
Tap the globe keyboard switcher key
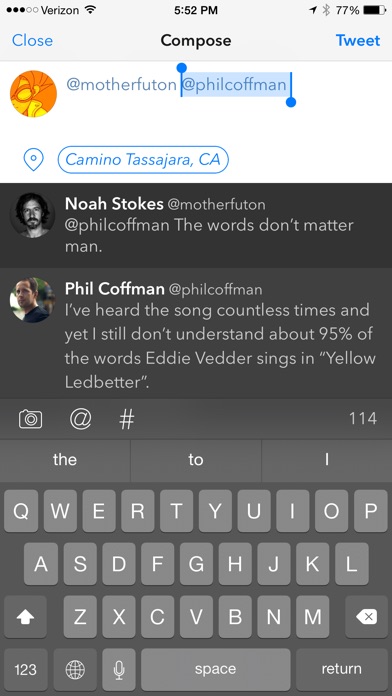point(75,669)
